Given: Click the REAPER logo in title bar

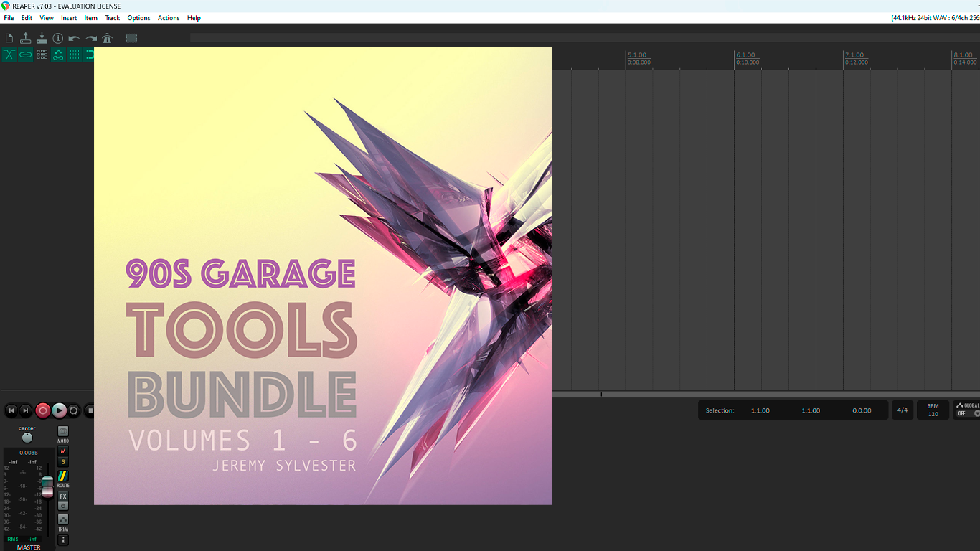Looking at the screenshot, I should coord(6,6).
